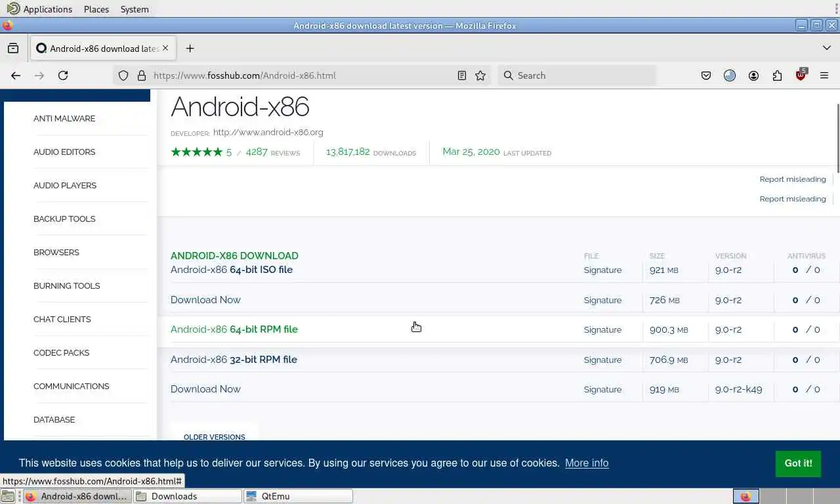Open AUDIO PLAYERS category
Viewport: 840px width, 504px height.
tap(65, 186)
